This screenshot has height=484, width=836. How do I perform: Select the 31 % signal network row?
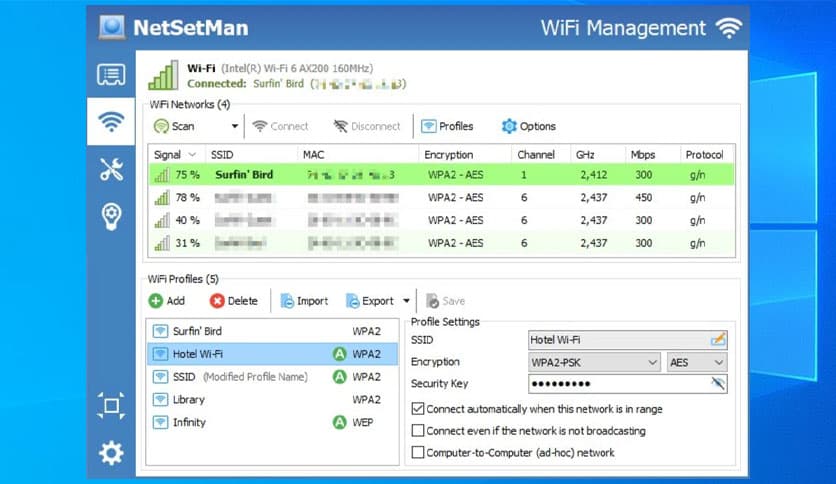tap(441, 243)
